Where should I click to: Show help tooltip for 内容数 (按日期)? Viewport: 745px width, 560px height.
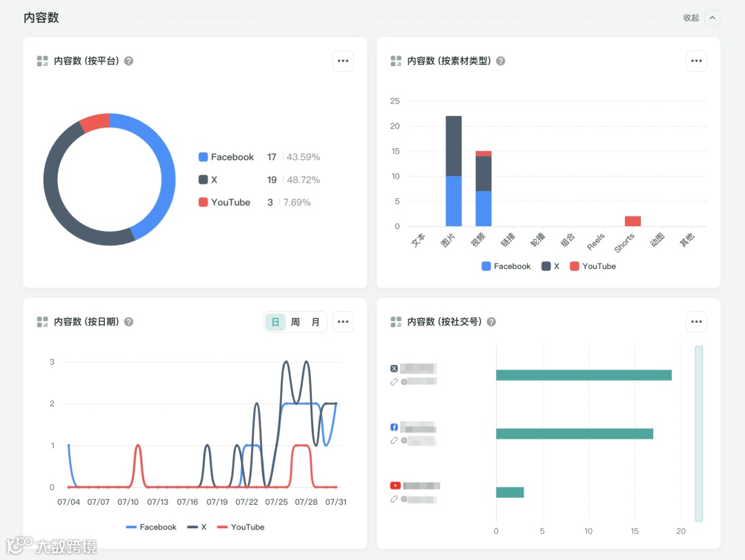pos(129,322)
